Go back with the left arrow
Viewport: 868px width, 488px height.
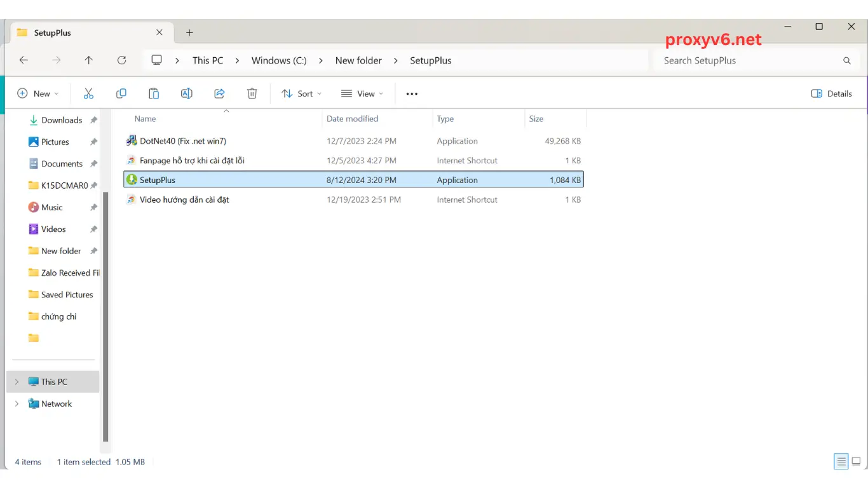coord(24,60)
